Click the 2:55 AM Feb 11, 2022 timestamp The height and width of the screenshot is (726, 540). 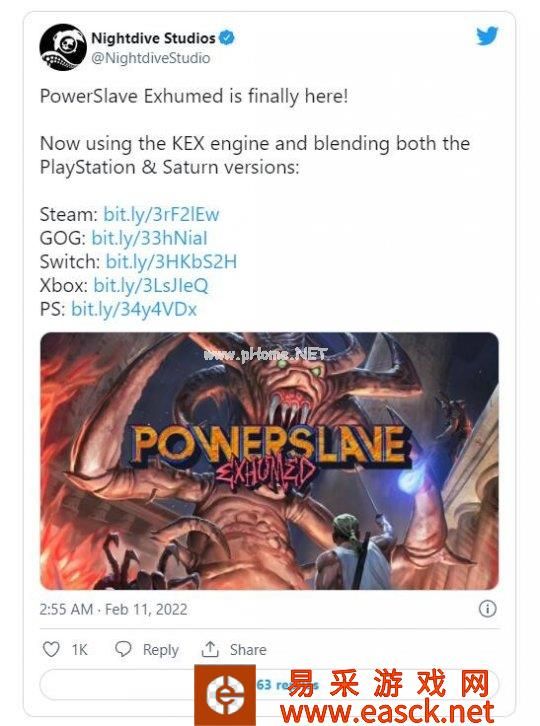click(113, 609)
